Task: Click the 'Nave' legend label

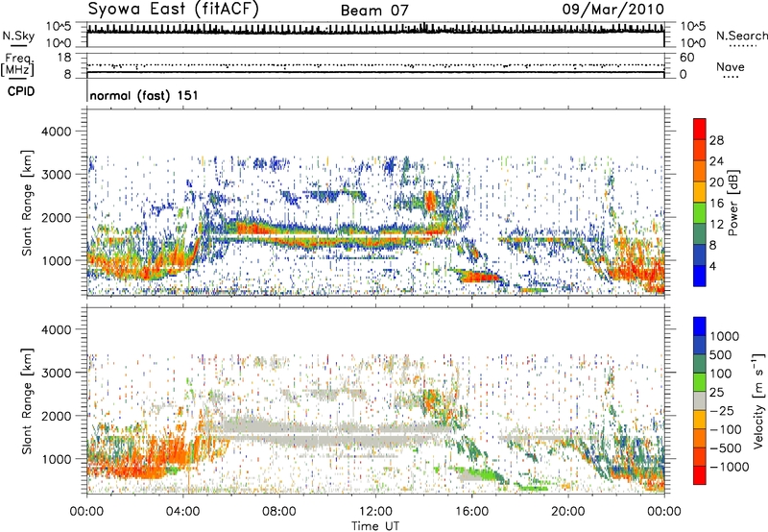Action: point(731,66)
